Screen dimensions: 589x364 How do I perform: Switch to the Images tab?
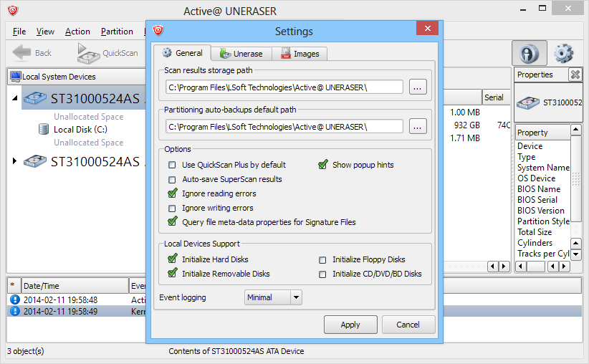300,54
